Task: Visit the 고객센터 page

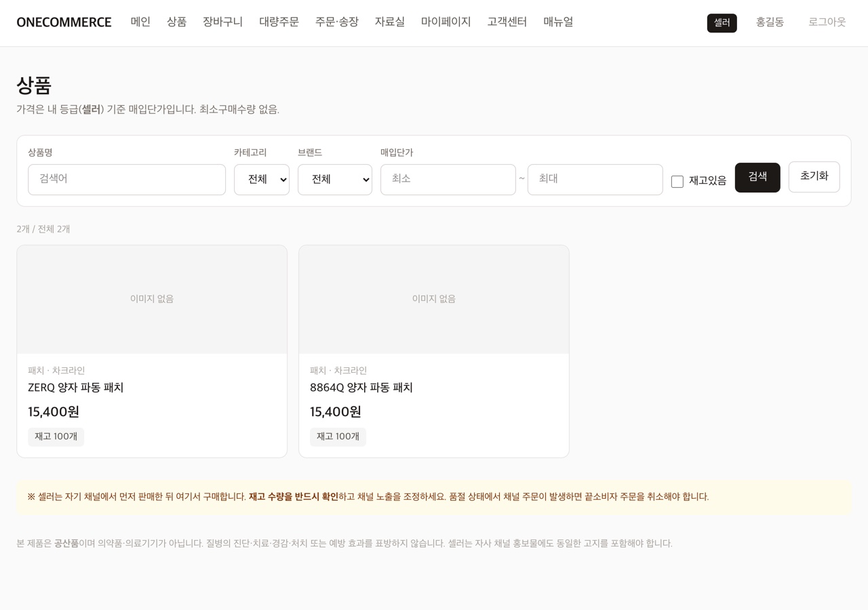Action: tap(507, 22)
